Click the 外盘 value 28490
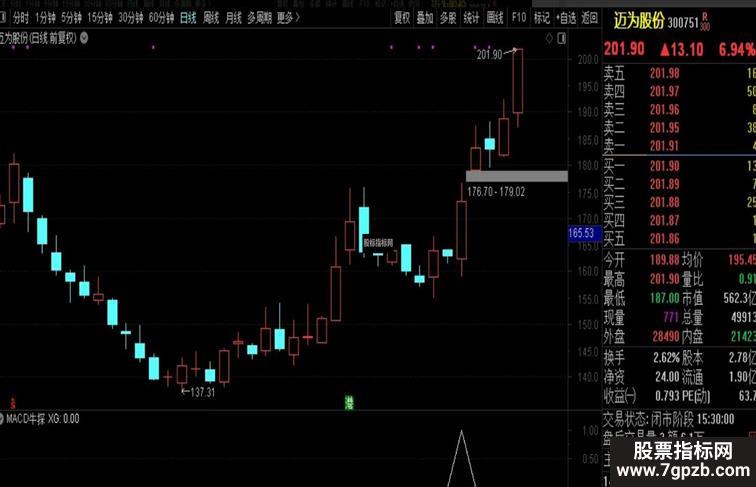 click(x=666, y=336)
